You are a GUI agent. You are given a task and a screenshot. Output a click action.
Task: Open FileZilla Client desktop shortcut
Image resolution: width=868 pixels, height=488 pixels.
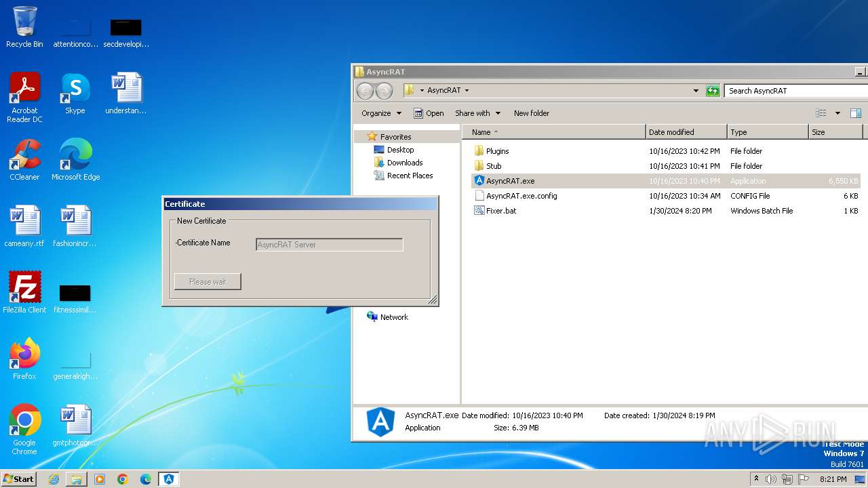tap(24, 293)
